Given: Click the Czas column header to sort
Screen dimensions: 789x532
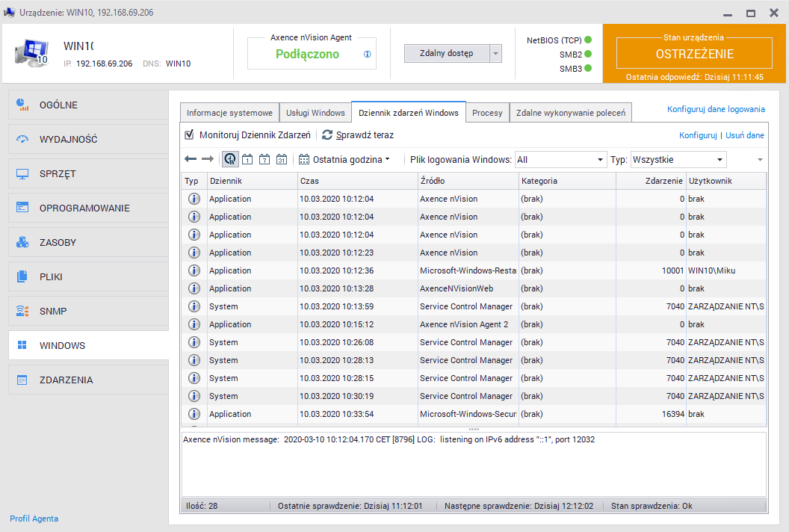Looking at the screenshot, I should pos(357,181).
